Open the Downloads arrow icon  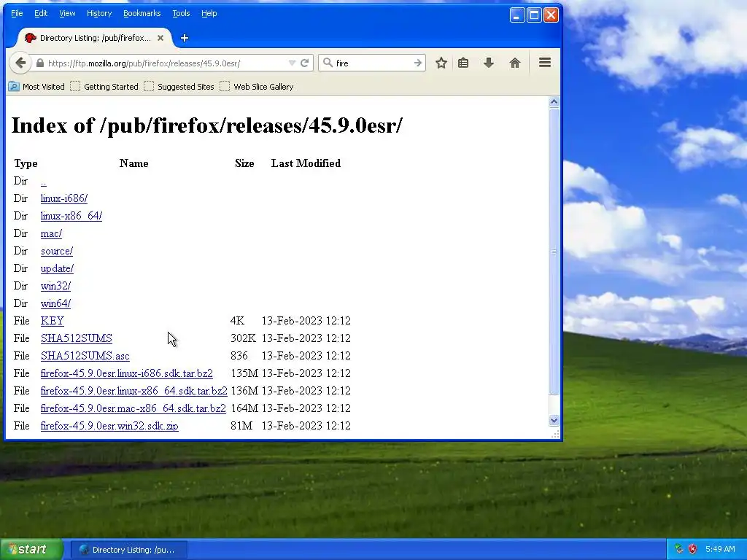pyautogui.click(x=488, y=63)
